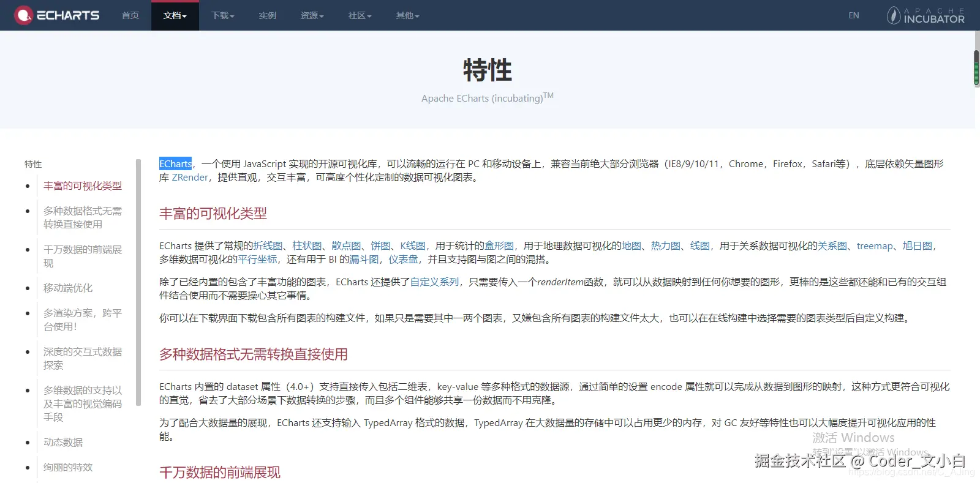Click the 多种数据格式无需转换直接使用 section heading
980x483 pixels.
pyautogui.click(x=254, y=354)
